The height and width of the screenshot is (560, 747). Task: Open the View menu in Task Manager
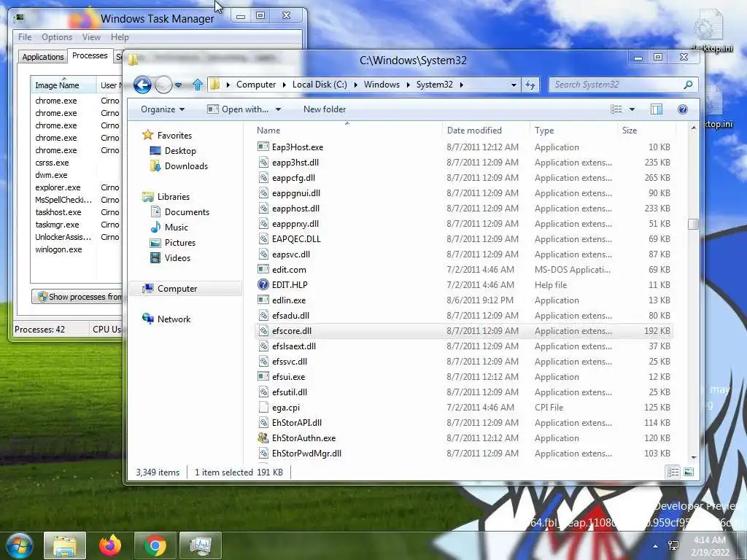[91, 37]
